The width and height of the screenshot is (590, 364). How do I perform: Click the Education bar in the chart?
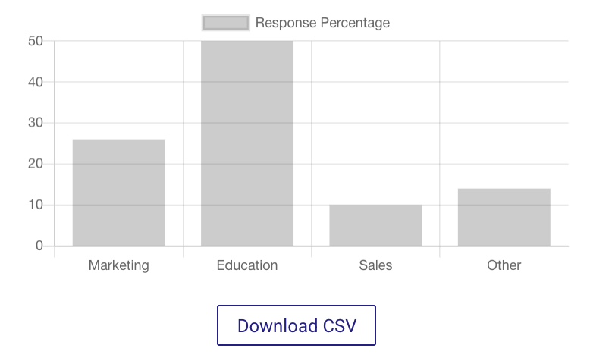point(247,143)
